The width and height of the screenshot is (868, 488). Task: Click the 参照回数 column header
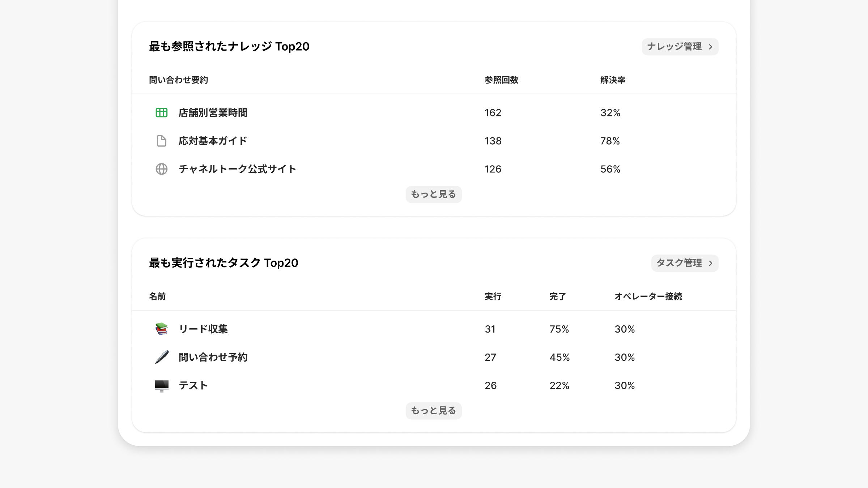click(x=501, y=80)
